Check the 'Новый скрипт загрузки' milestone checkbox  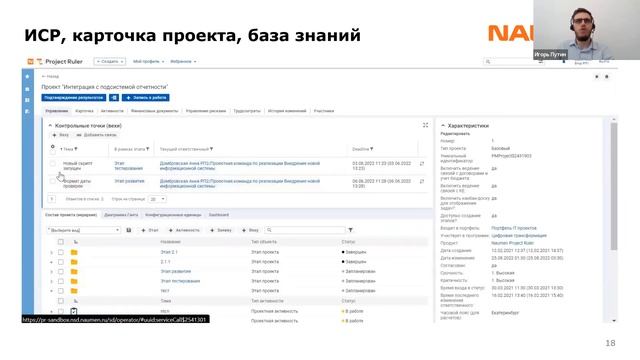(x=53, y=164)
